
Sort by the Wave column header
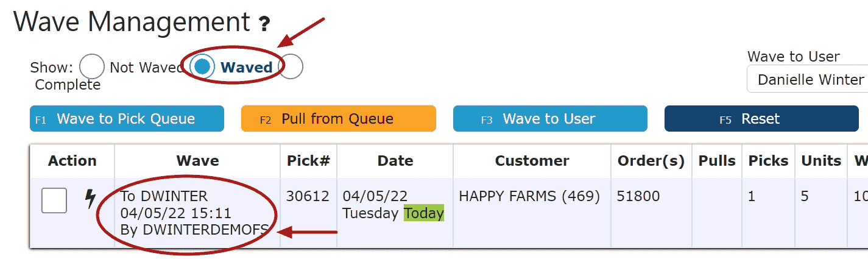pos(197,161)
